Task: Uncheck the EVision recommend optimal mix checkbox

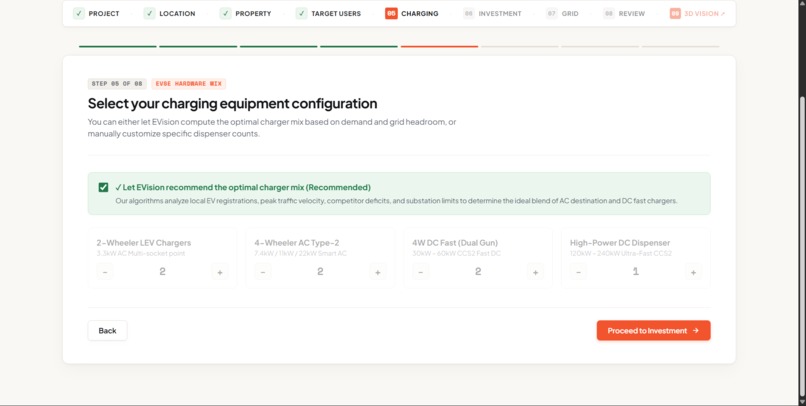Action: [x=103, y=187]
